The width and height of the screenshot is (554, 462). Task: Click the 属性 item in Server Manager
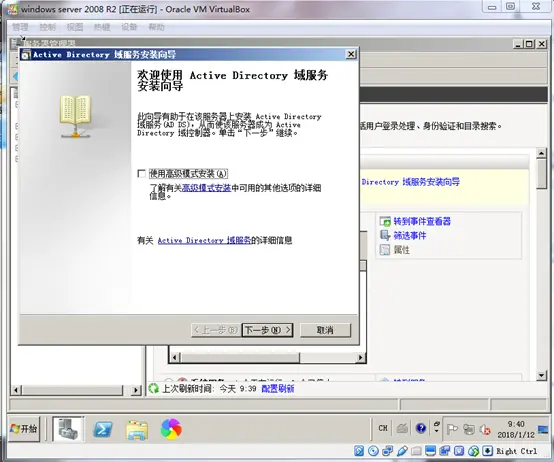402,250
